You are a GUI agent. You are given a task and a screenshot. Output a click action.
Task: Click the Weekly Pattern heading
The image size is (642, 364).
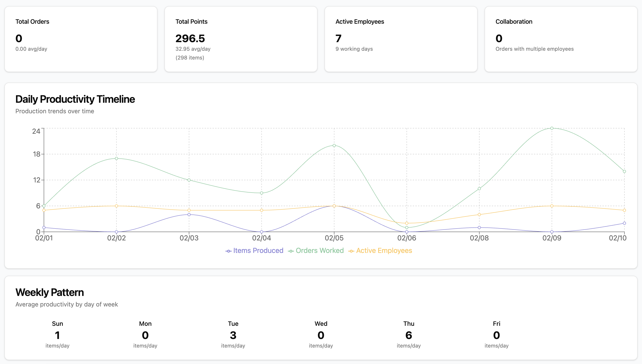pyautogui.click(x=49, y=292)
